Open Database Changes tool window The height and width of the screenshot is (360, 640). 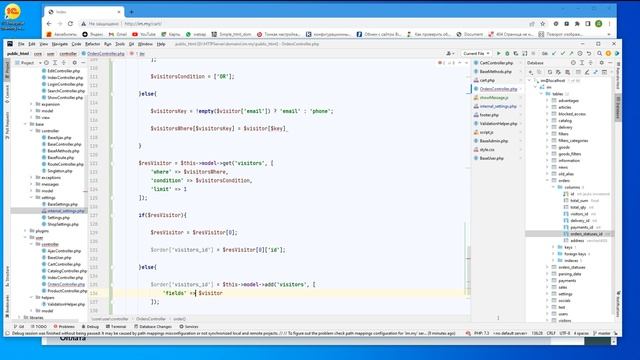coord(153,327)
